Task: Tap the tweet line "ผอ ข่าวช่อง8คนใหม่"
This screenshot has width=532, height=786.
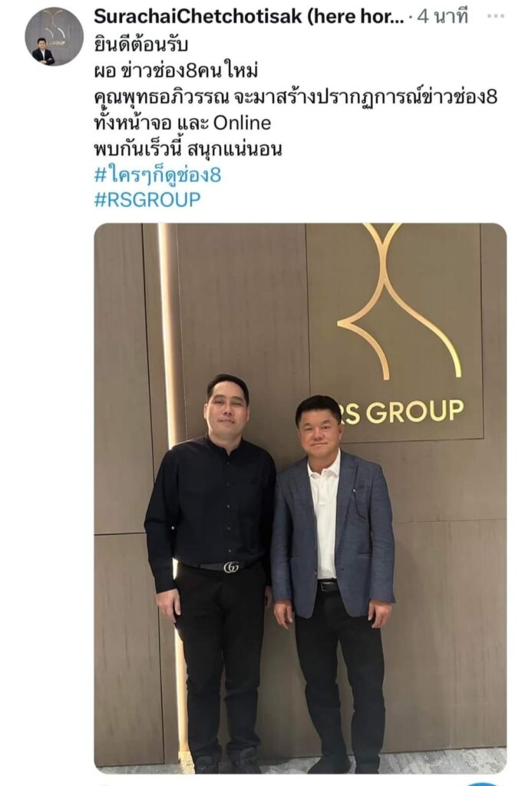Action: (176, 71)
